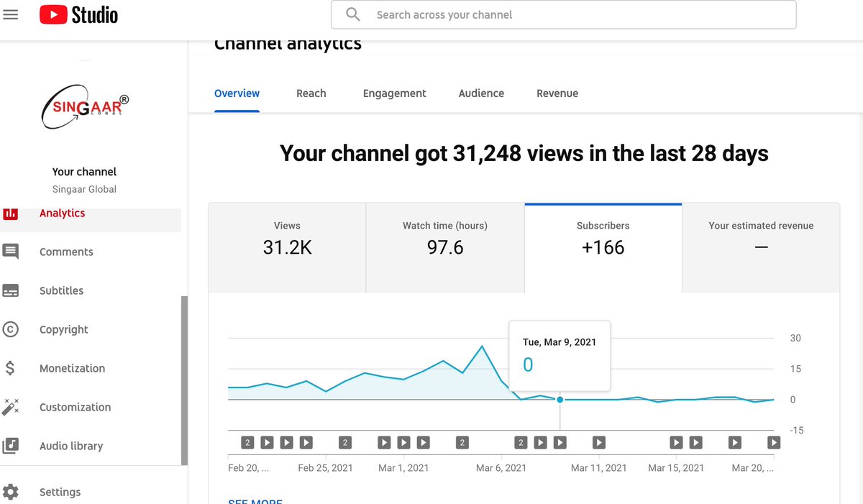Open Settings via the gear icon

(x=10, y=492)
